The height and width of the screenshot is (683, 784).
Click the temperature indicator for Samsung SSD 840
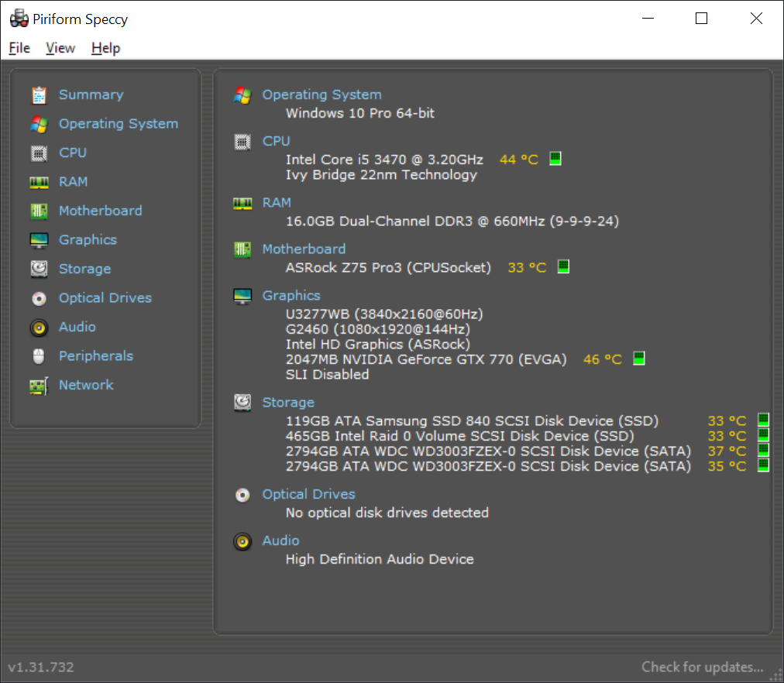[x=763, y=420]
